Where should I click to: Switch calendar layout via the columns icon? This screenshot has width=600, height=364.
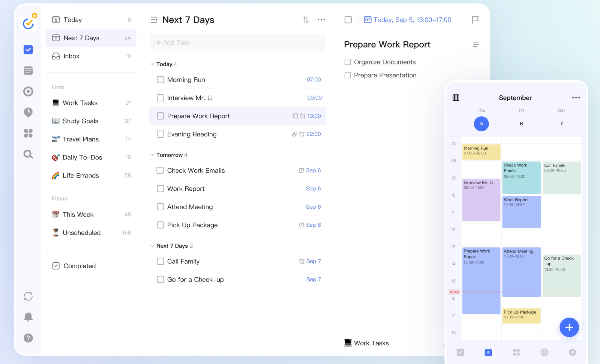click(456, 98)
